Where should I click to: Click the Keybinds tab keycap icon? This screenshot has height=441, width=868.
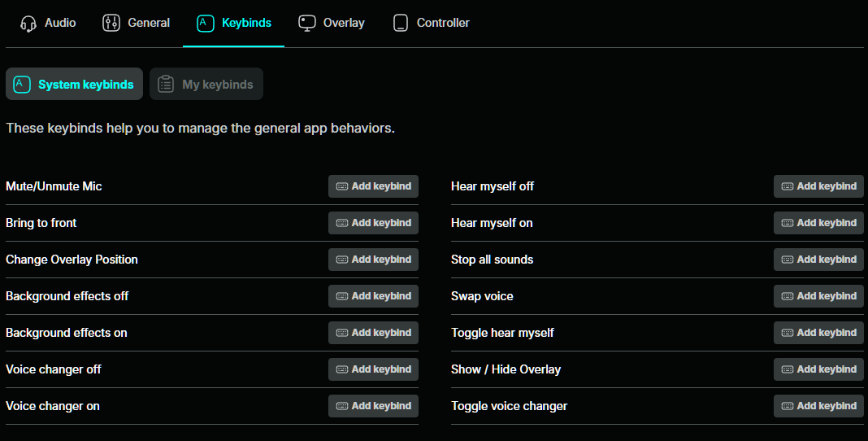click(x=206, y=23)
